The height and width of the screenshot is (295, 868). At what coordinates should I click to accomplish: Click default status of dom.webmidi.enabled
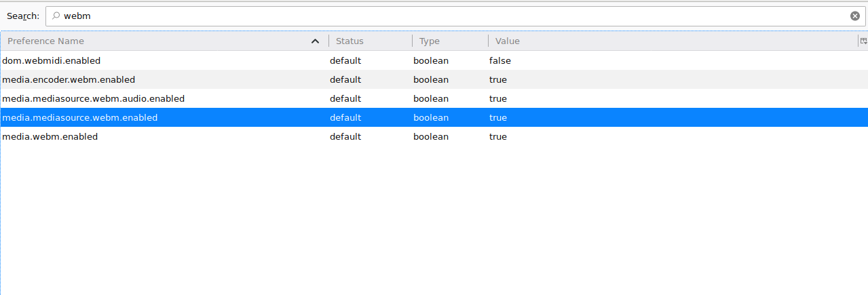tap(345, 60)
